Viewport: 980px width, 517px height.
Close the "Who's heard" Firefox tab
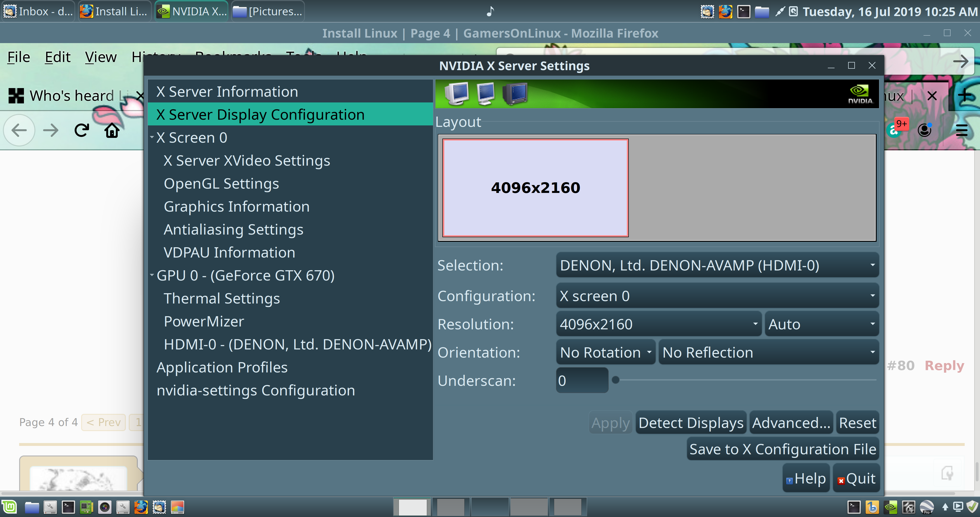(x=140, y=96)
